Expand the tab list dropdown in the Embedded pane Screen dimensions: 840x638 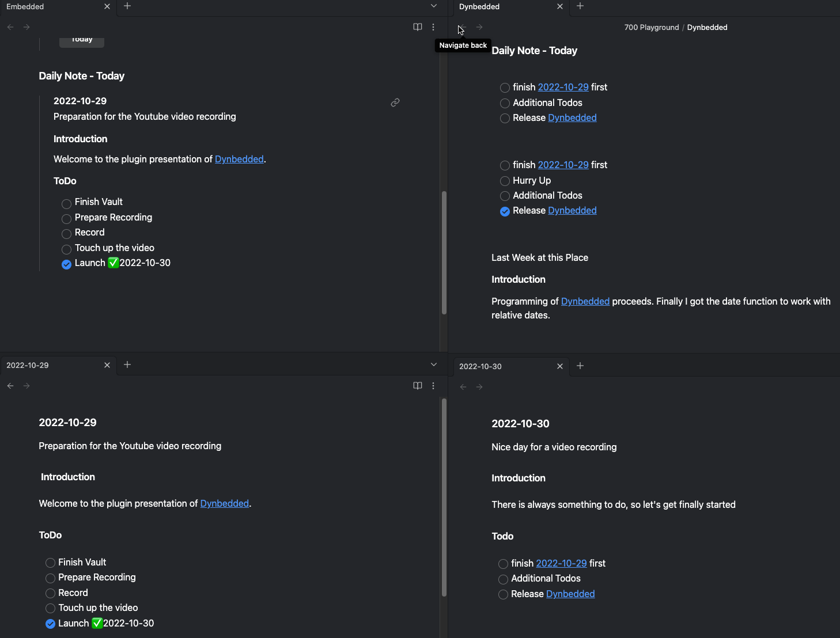coord(434,6)
